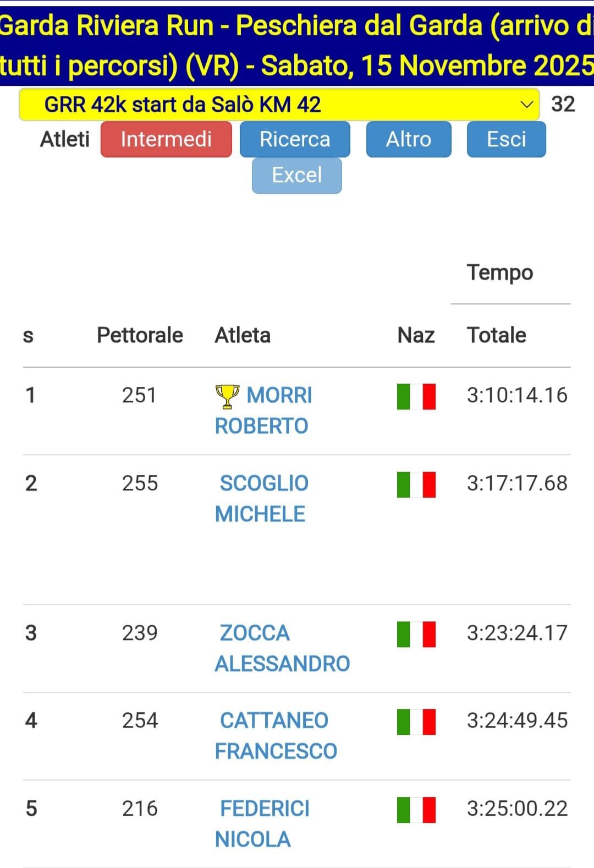
Task: Click the Italian flag in Morri's row
Action: coord(416,396)
